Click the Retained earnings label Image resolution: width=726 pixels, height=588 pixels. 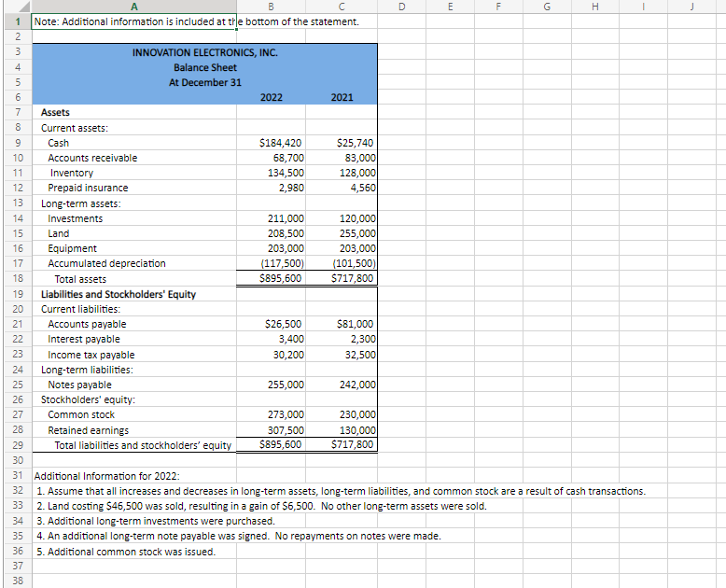(x=89, y=430)
